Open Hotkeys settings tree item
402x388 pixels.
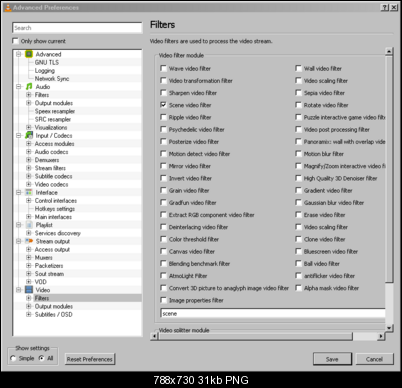(x=55, y=209)
